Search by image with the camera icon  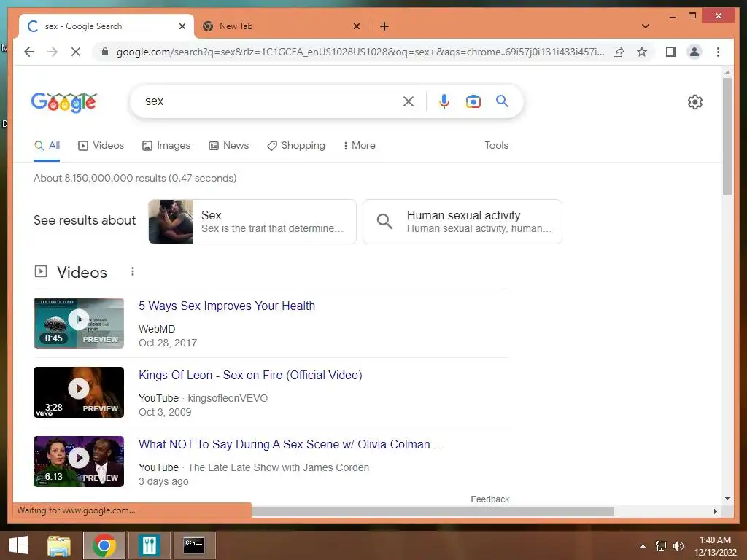click(473, 101)
